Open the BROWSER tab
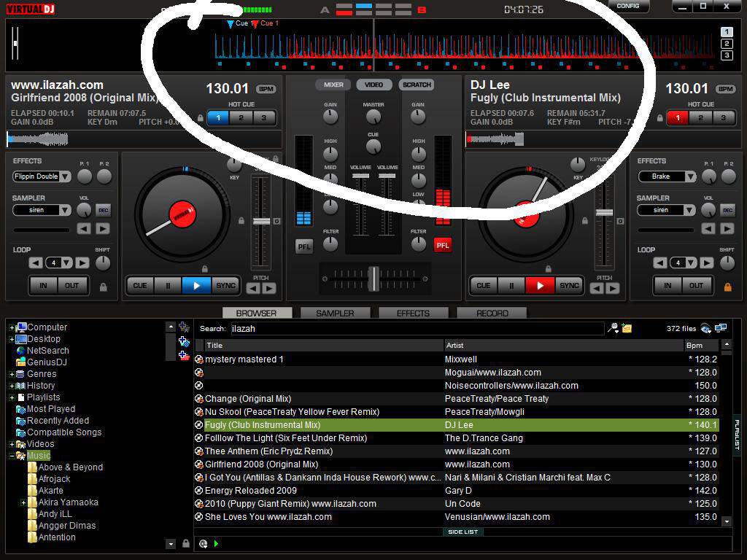This screenshot has width=747, height=560. click(x=257, y=314)
